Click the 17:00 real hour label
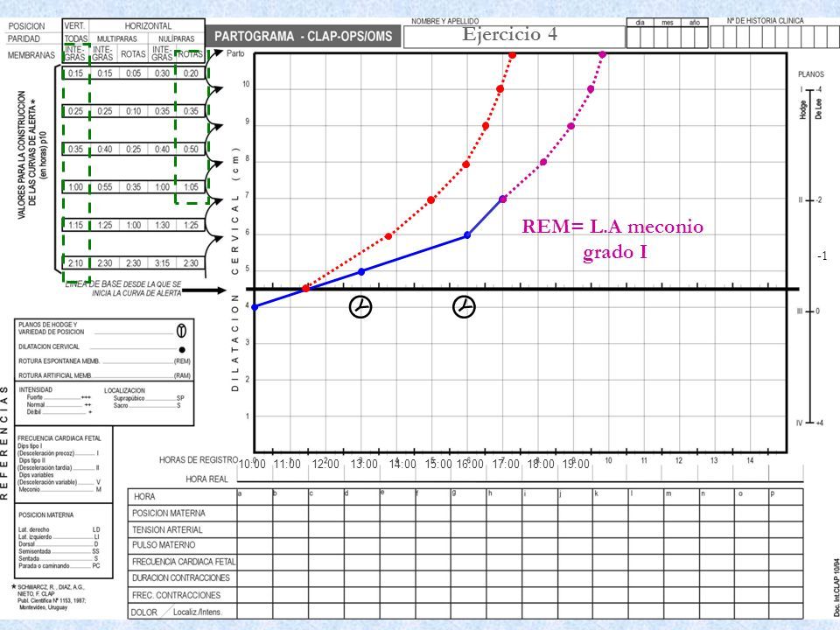Viewport: 840px width, 630px height. [506, 464]
